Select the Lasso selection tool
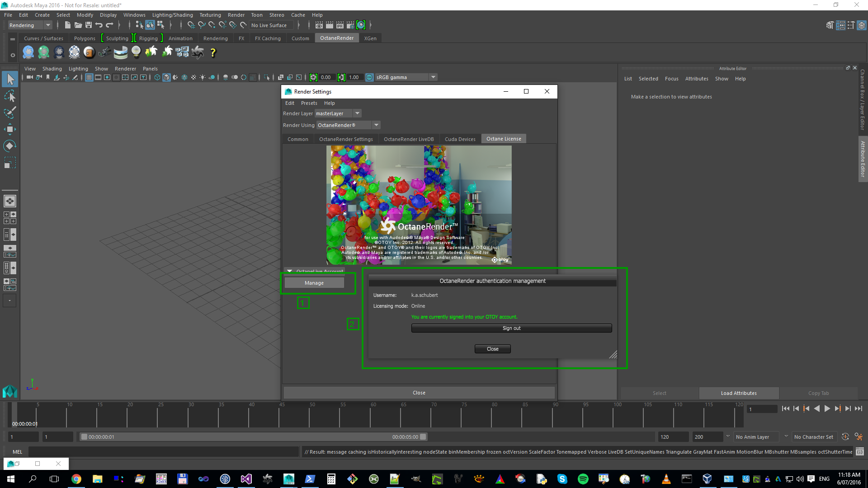Image resolution: width=868 pixels, height=488 pixels. [x=9, y=96]
